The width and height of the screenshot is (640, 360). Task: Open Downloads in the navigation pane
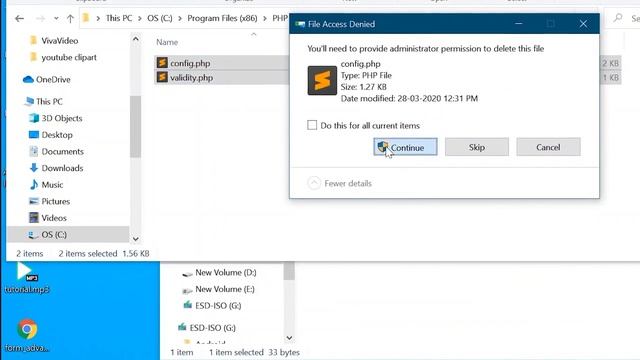tap(62, 168)
